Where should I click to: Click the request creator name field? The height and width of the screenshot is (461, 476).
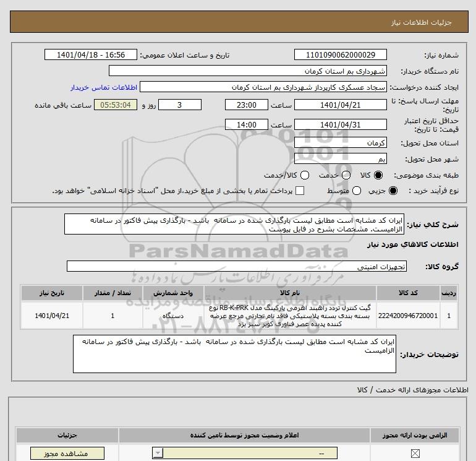(263, 87)
